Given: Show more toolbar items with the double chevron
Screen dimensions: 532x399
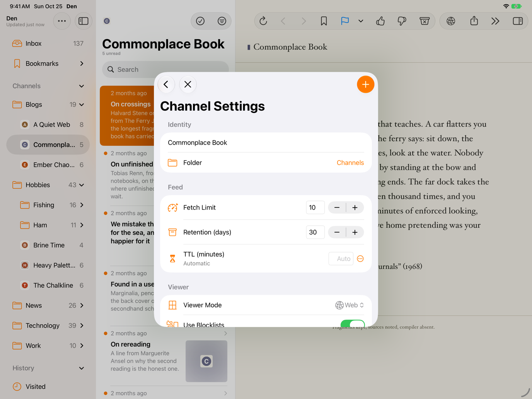Looking at the screenshot, I should [495, 21].
